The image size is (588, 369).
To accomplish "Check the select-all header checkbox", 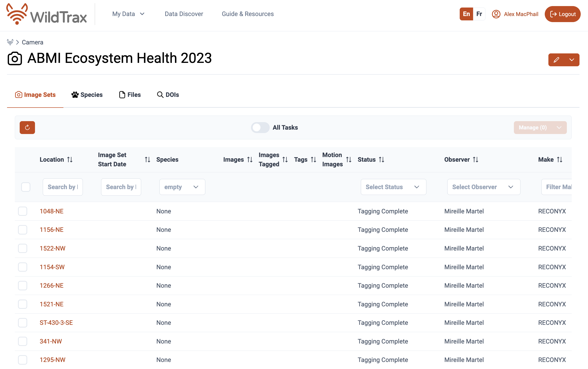I will pyautogui.click(x=26, y=187).
